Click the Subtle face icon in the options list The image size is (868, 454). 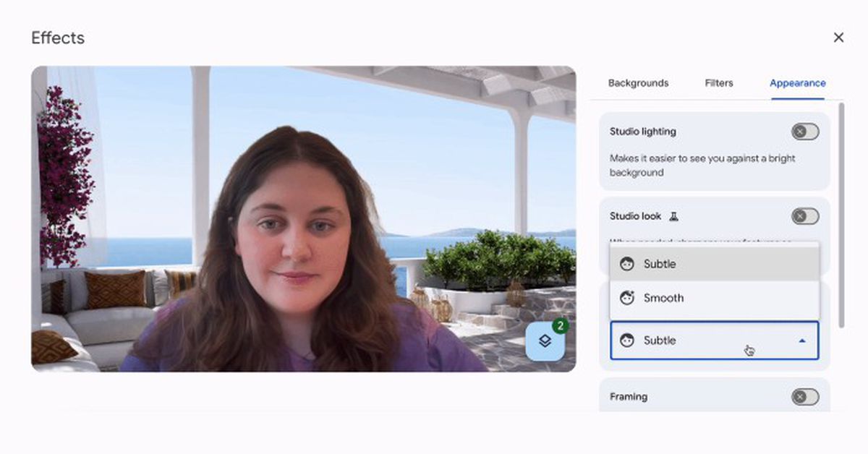(x=628, y=264)
